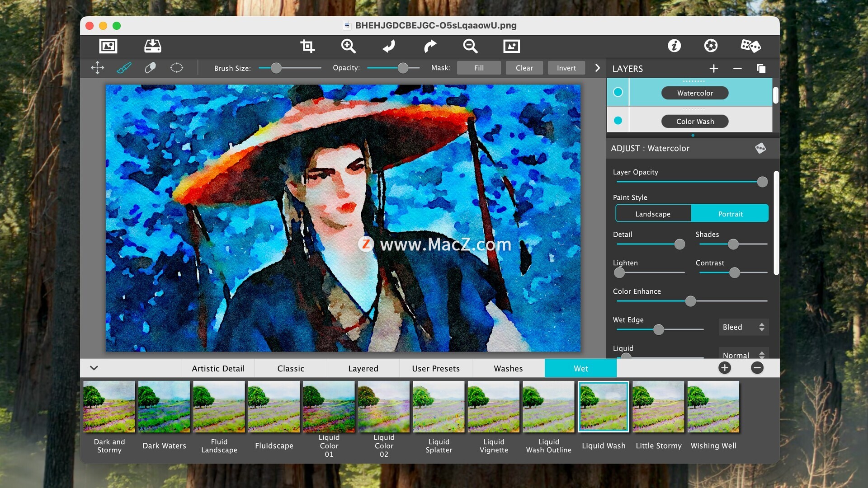Screen dimensions: 868x488
Task: Select the Watercolor layer button
Action: point(695,93)
